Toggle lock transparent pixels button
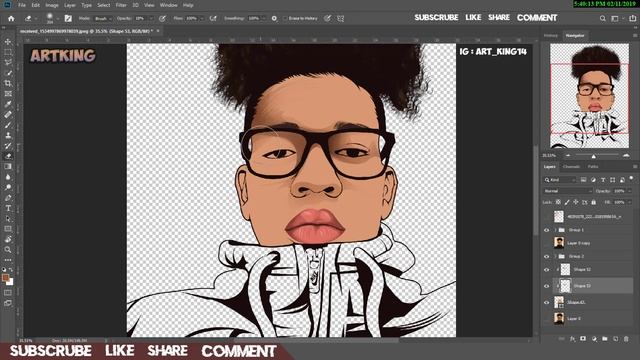The height and width of the screenshot is (360, 640). click(x=558, y=202)
